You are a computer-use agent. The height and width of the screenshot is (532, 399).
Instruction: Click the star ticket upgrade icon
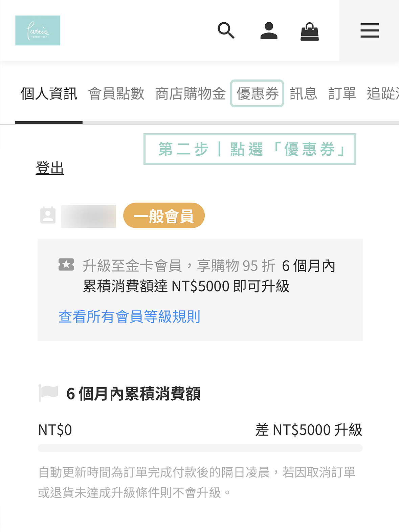[x=66, y=265]
